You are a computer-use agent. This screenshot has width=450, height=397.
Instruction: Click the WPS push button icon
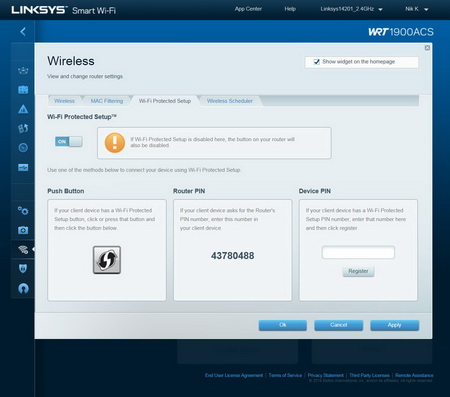click(x=107, y=260)
